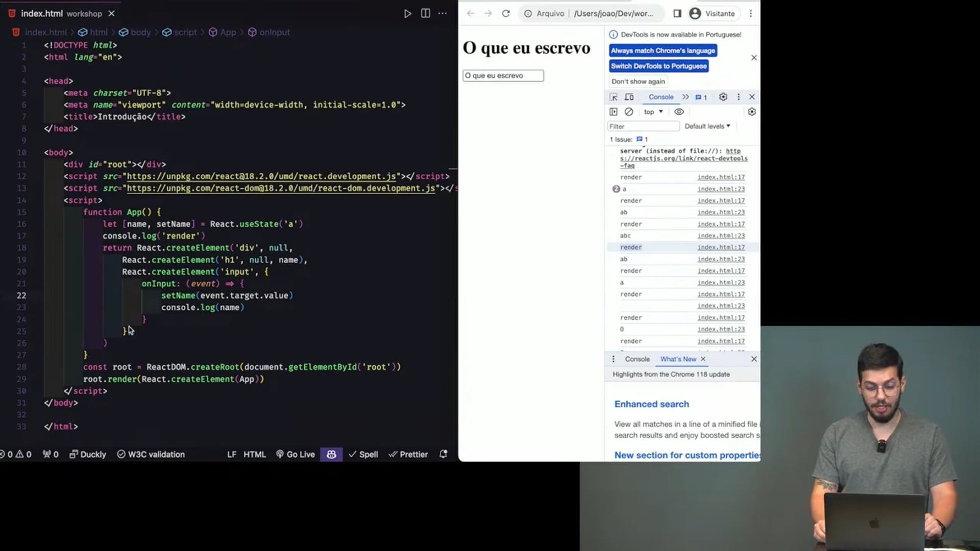980x551 pixels.
Task: Open DevTools main settings gear
Action: tap(723, 97)
